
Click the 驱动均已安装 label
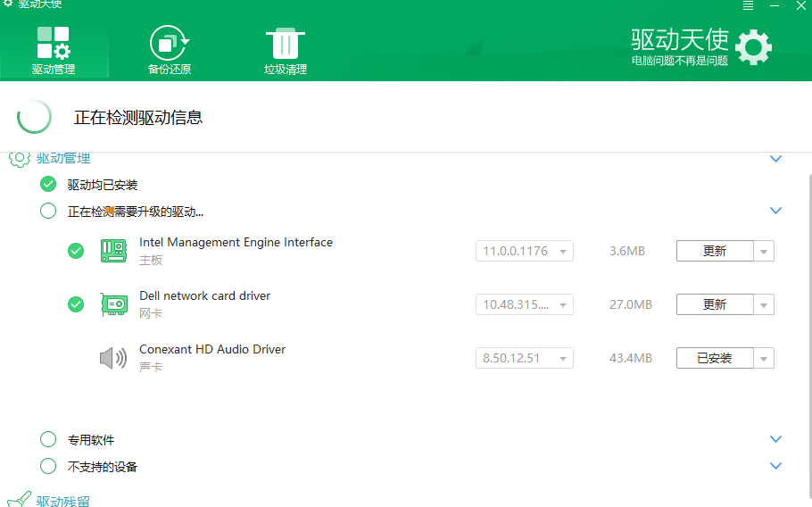103,185
